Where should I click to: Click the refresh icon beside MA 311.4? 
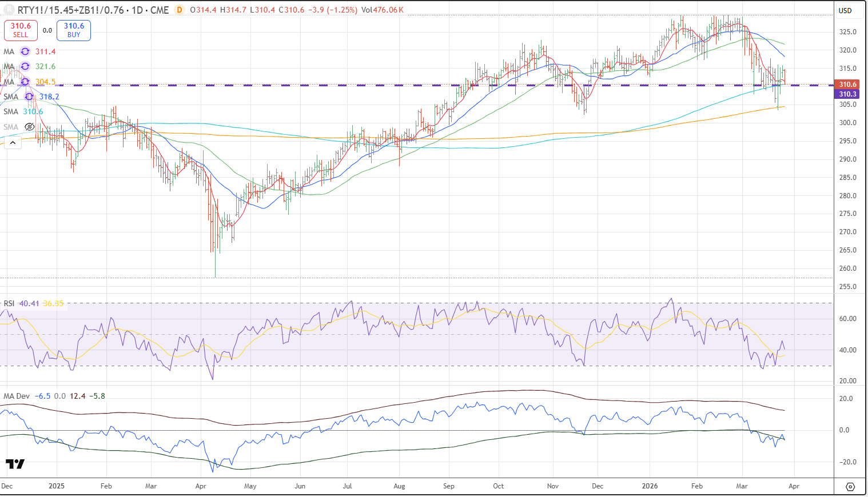[25, 51]
